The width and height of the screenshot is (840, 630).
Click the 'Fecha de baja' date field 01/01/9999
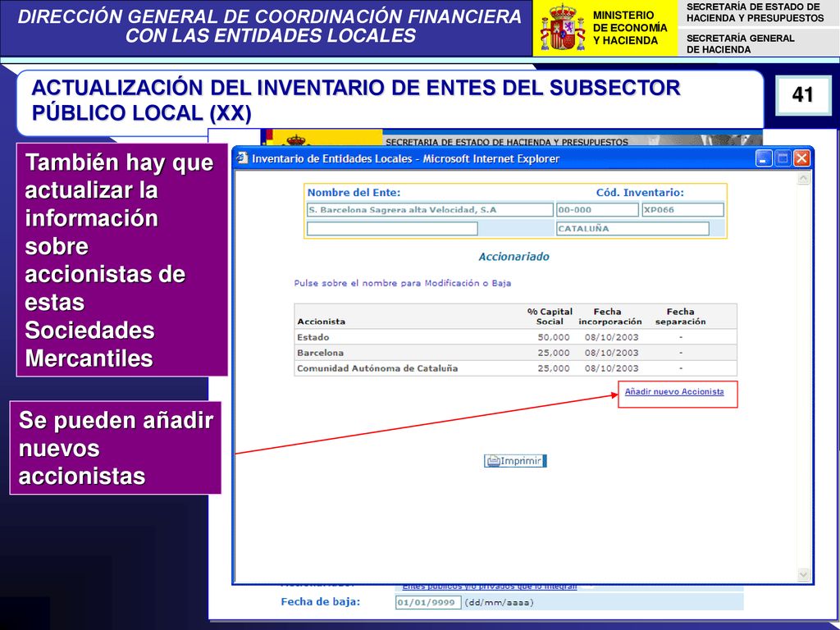pos(428,602)
